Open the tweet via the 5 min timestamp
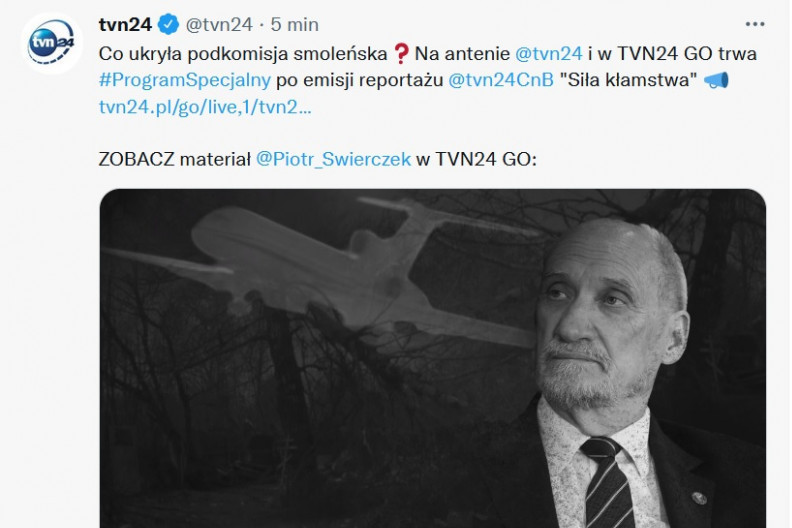792x528 pixels. pyautogui.click(x=294, y=24)
